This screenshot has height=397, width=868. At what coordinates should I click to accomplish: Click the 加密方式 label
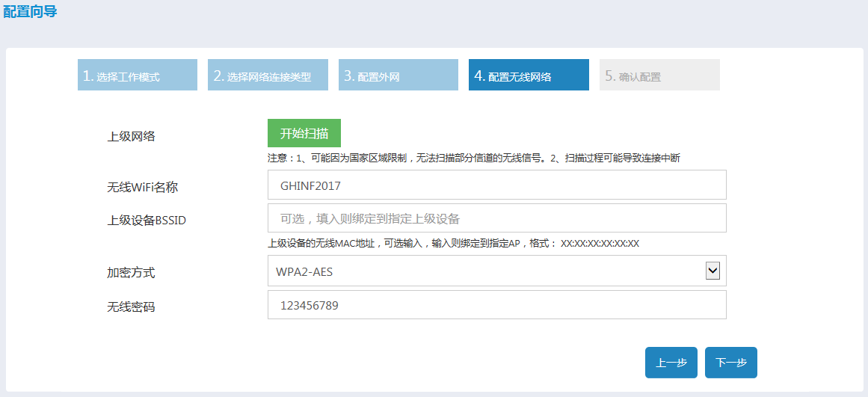click(x=132, y=273)
